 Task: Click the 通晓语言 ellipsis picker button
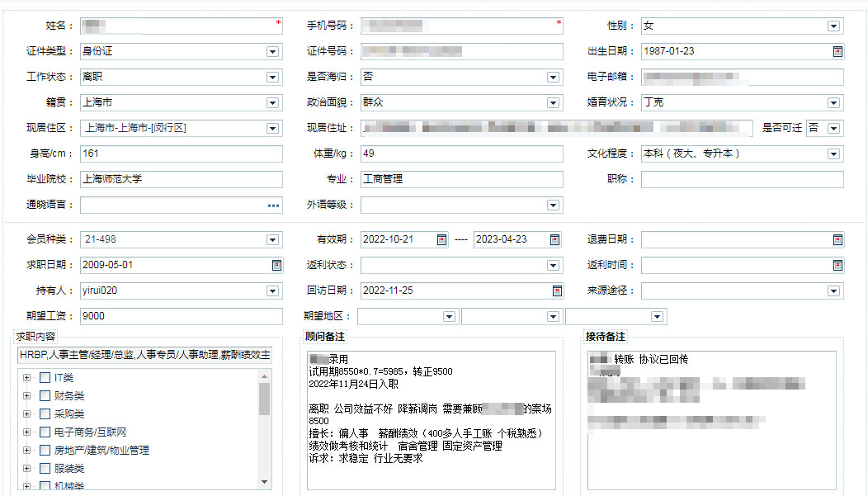(273, 205)
